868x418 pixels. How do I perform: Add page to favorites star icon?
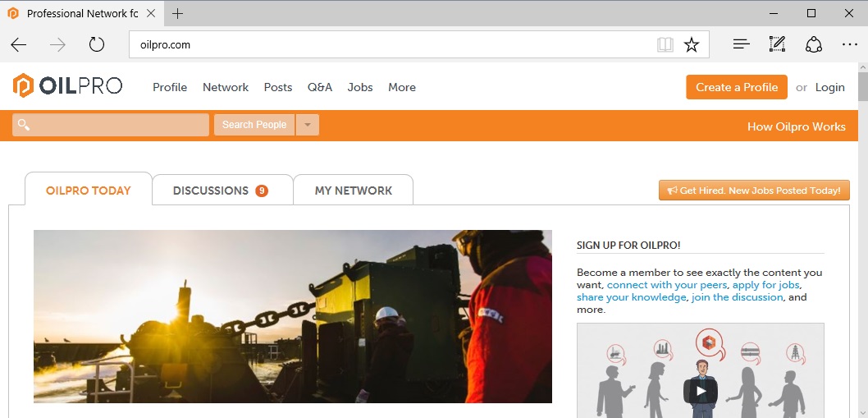click(x=692, y=44)
